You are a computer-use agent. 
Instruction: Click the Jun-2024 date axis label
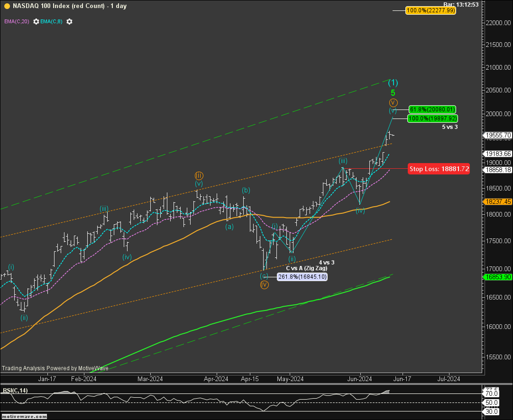(x=359, y=379)
